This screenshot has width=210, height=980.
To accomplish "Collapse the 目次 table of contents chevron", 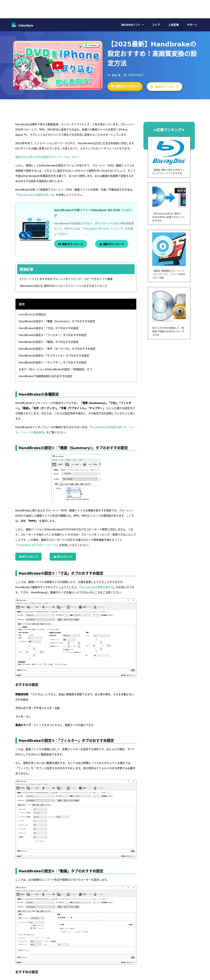I will click(x=131, y=304).
